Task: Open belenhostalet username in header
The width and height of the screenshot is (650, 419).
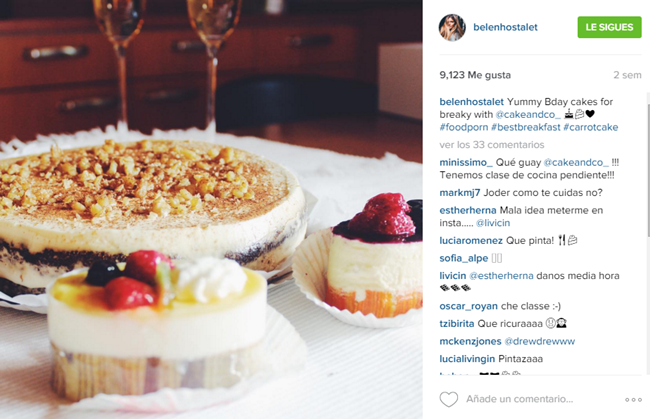Action: (x=505, y=27)
